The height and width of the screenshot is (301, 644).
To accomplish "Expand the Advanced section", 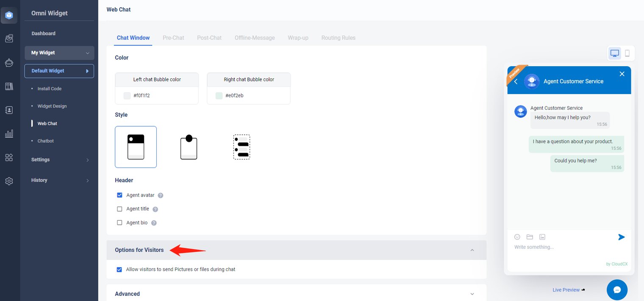I will 472,294.
